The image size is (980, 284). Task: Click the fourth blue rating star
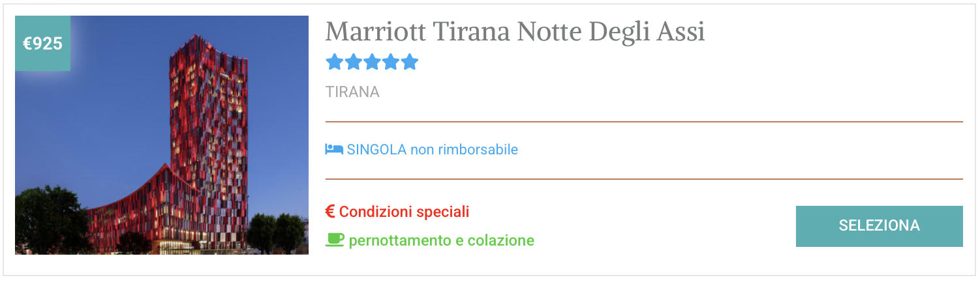(x=391, y=62)
